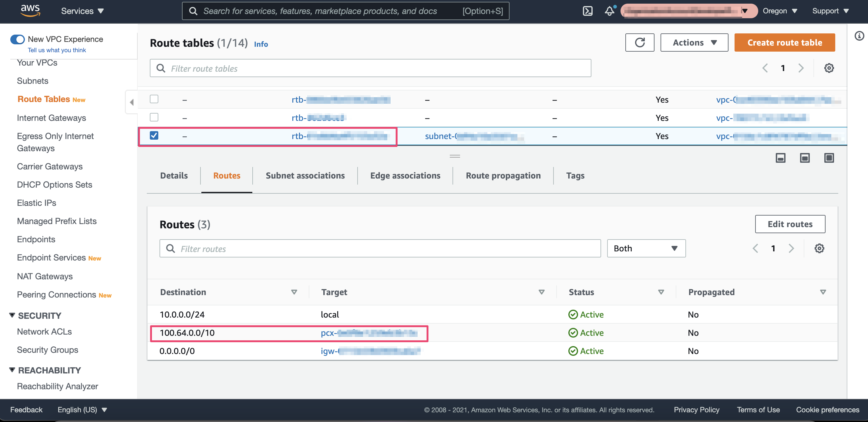Open route tables preferences gear

point(829,68)
